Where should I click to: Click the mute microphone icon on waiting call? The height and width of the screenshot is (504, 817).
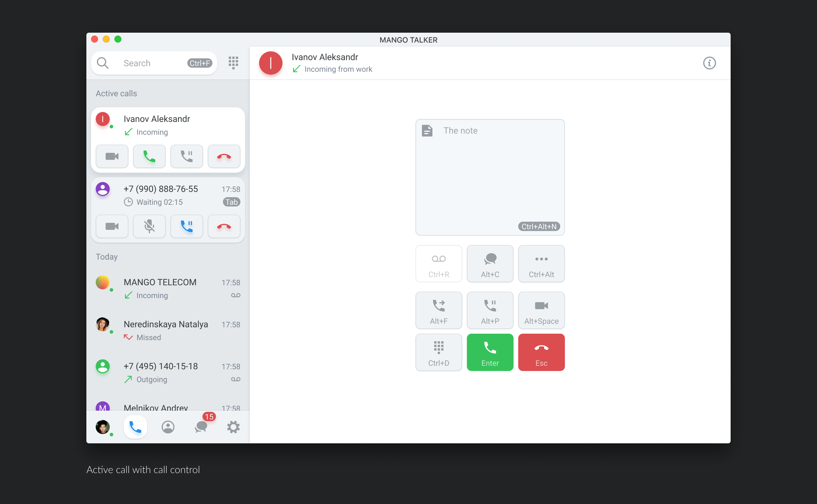pyautogui.click(x=149, y=226)
